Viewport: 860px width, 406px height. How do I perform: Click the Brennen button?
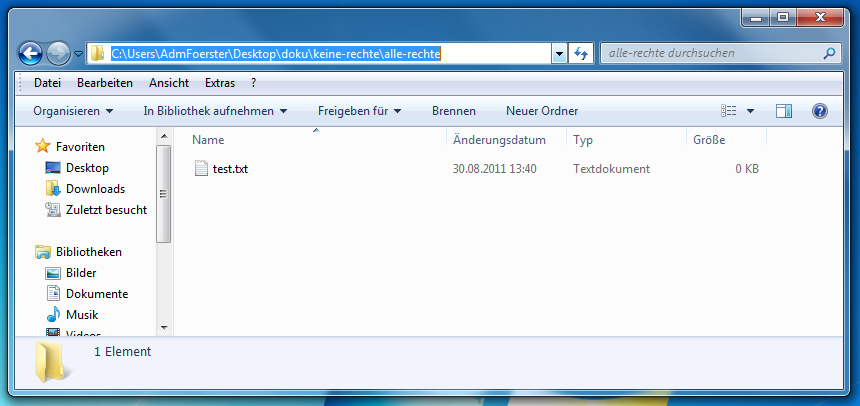[454, 111]
